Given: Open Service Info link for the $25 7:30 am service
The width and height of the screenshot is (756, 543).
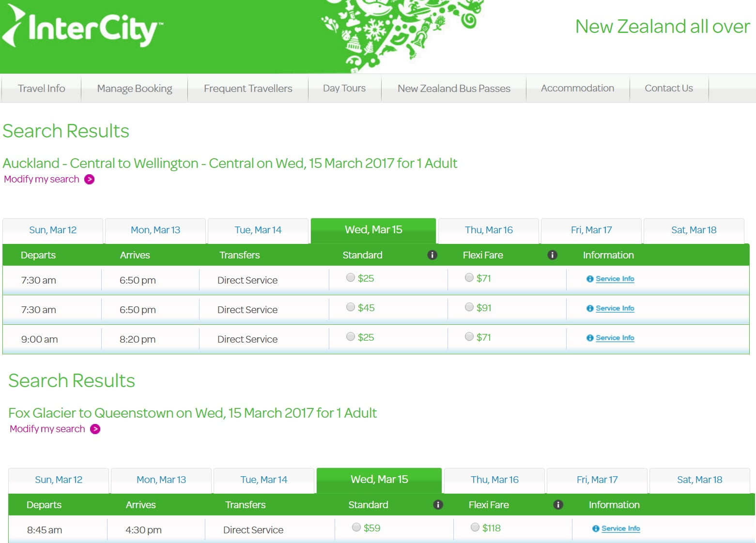Looking at the screenshot, I should [615, 279].
